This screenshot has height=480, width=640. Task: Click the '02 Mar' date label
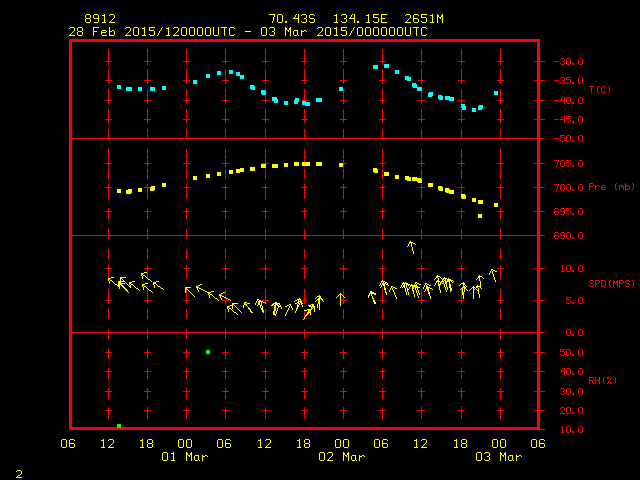(342, 457)
